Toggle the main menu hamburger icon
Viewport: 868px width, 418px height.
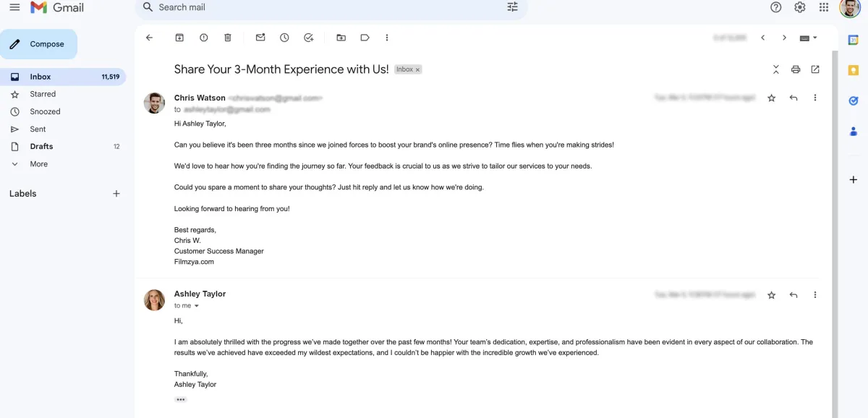(x=14, y=7)
